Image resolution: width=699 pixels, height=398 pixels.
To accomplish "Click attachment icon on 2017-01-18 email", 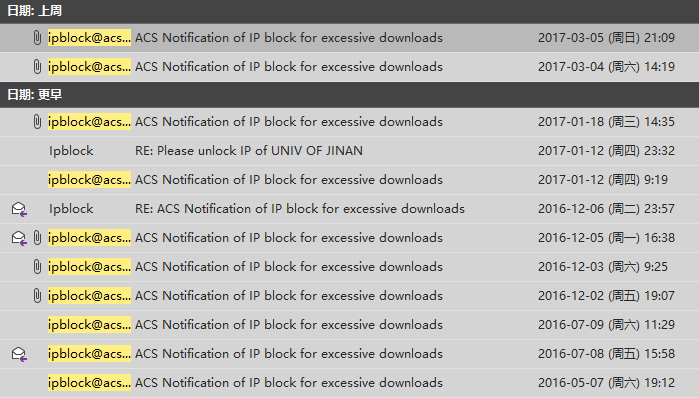I will (x=37, y=122).
